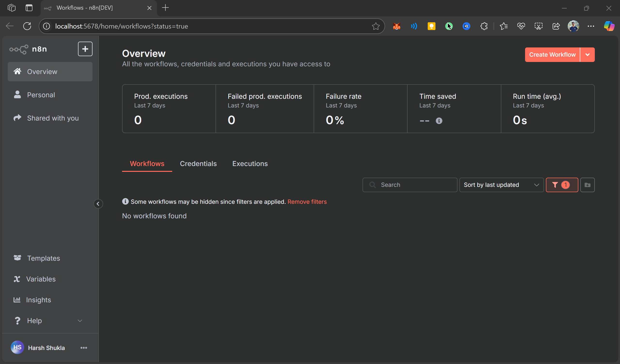Expand the Help menu chevron
This screenshot has width=620, height=364.
80,321
